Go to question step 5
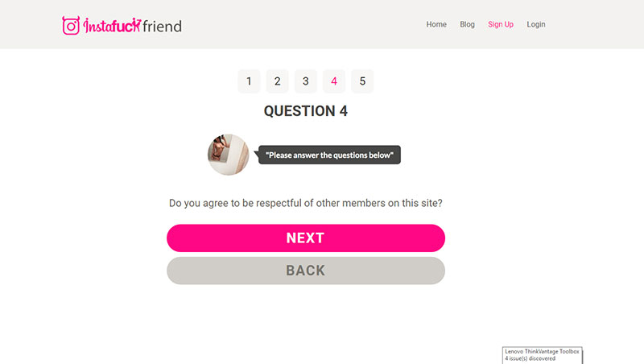Image resolution: width=644 pixels, height=364 pixels. point(362,81)
